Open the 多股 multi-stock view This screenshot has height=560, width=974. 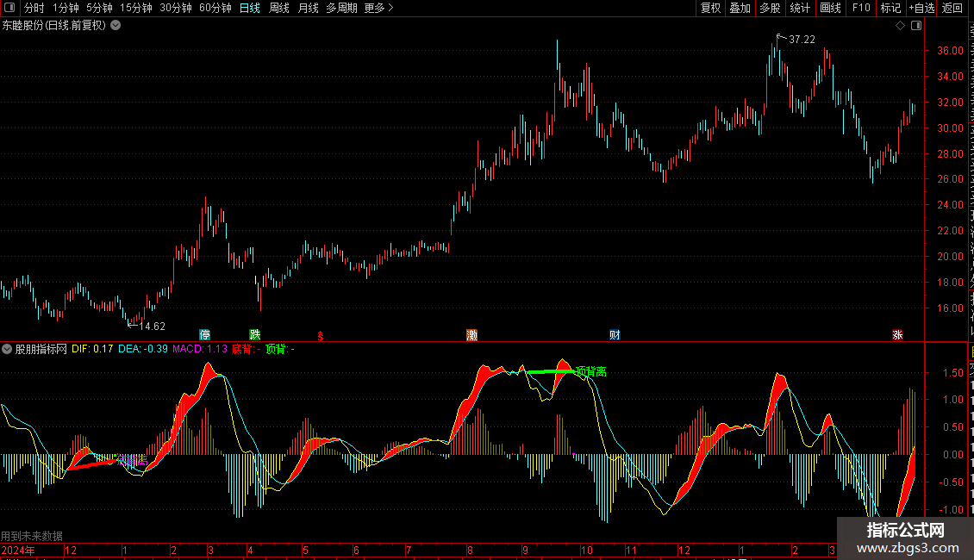point(771,8)
